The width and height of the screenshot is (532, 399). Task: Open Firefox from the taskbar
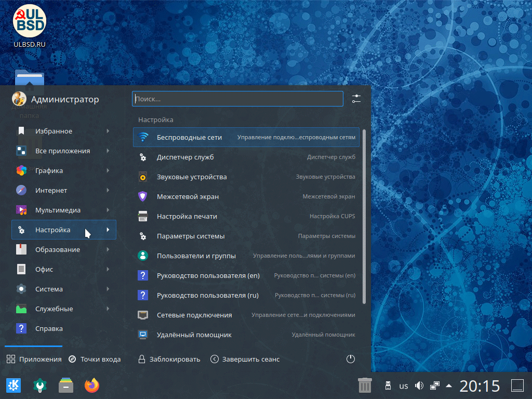point(92,385)
